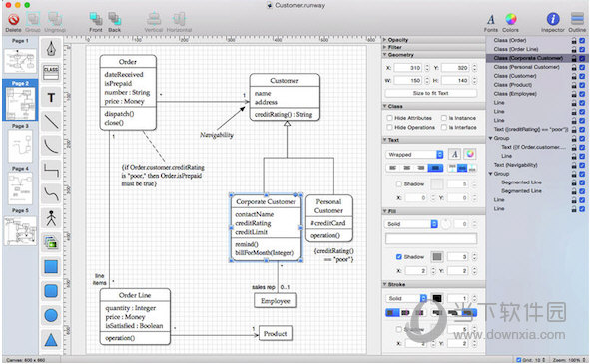Select Class (Personal Customer) in outline
This screenshot has height=364, width=590.
pyautogui.click(x=527, y=67)
